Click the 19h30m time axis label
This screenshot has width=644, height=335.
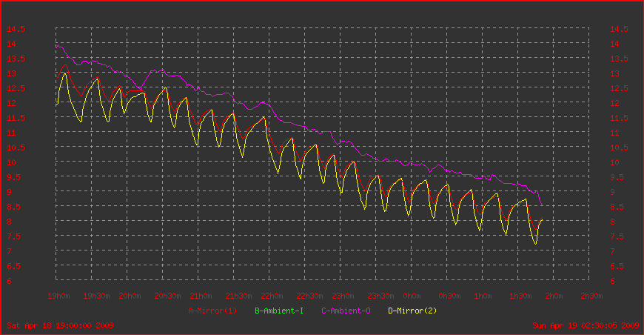pos(96,296)
